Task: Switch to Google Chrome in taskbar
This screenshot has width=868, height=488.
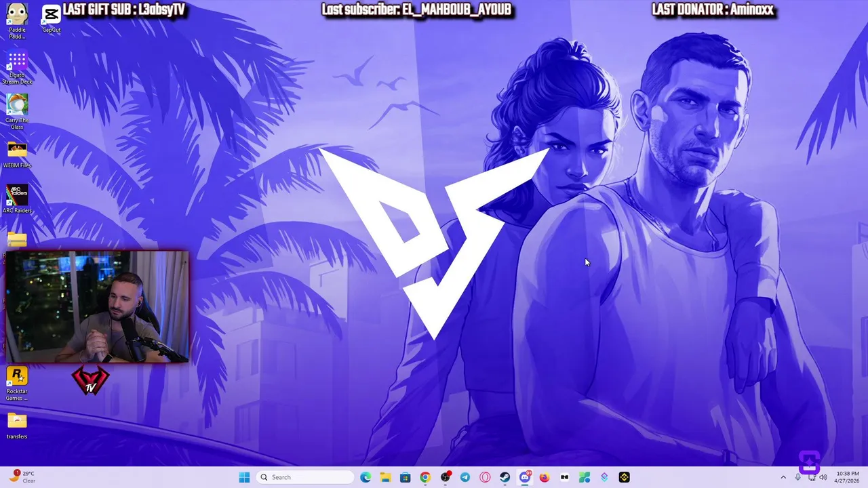Action: [x=425, y=477]
